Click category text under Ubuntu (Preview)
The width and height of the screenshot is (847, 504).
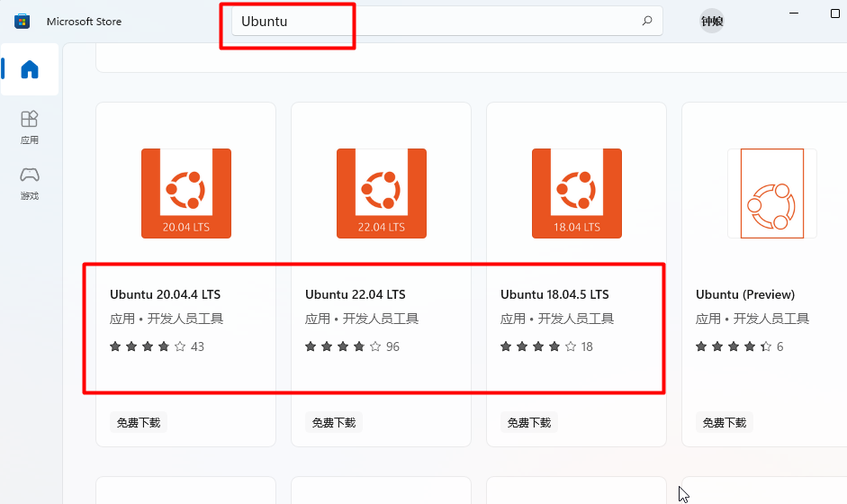pos(752,319)
